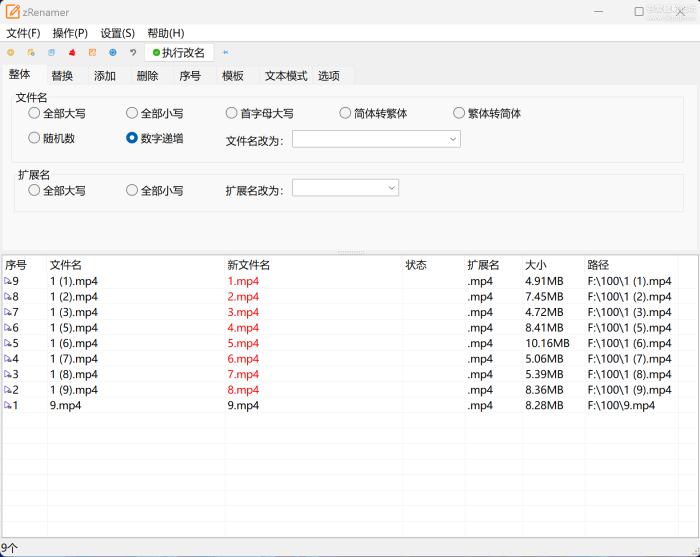Switch to the 替换 tab
Screen dimensions: 700x557
[62, 76]
